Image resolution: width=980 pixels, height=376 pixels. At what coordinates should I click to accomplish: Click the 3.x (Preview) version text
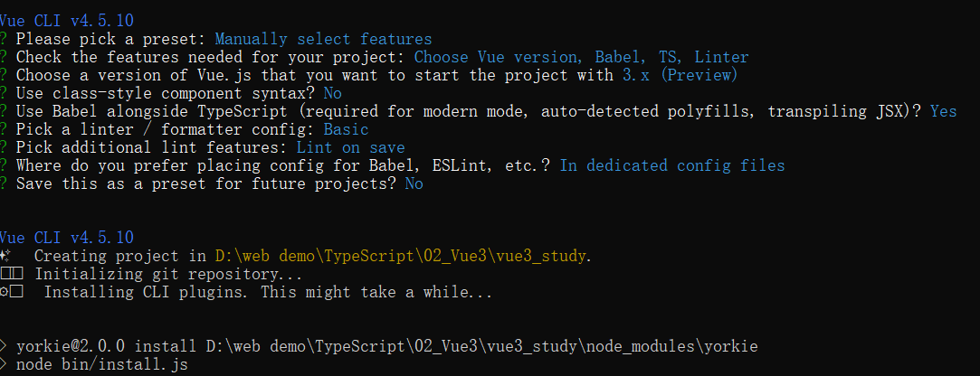[x=680, y=76]
